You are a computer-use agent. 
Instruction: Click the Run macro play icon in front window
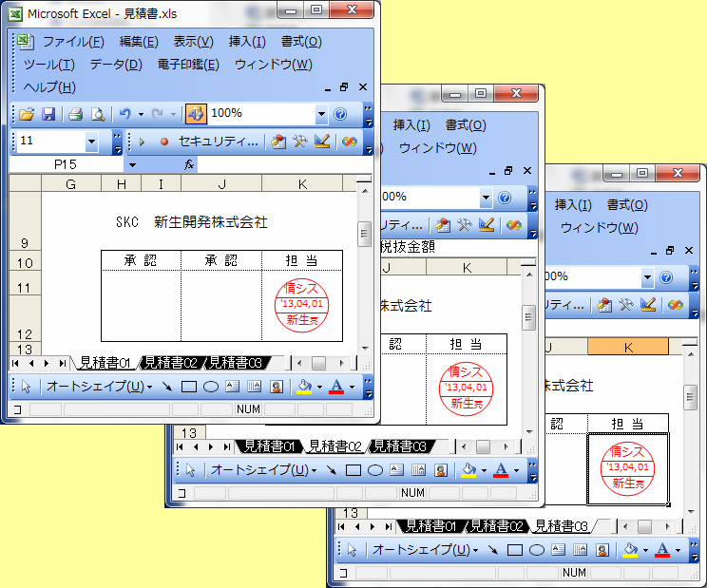[x=142, y=142]
